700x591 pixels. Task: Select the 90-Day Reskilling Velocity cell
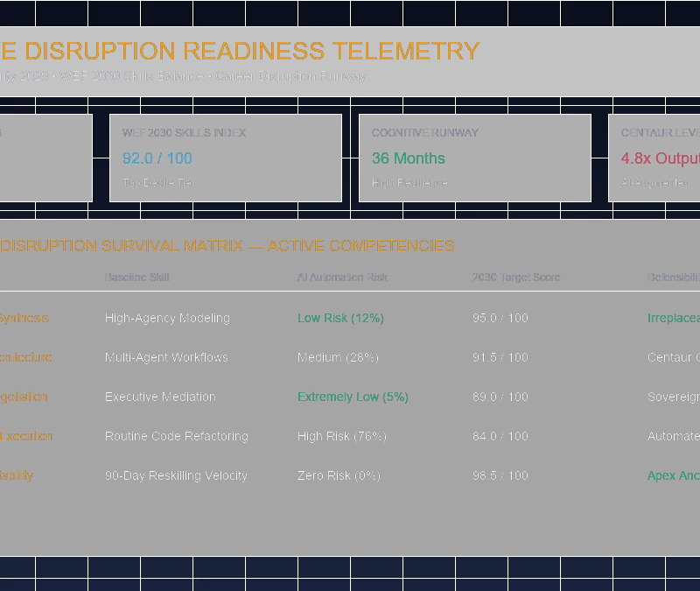176,475
